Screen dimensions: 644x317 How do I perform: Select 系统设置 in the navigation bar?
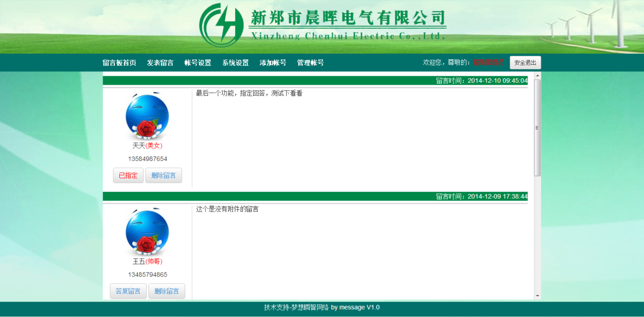(235, 63)
